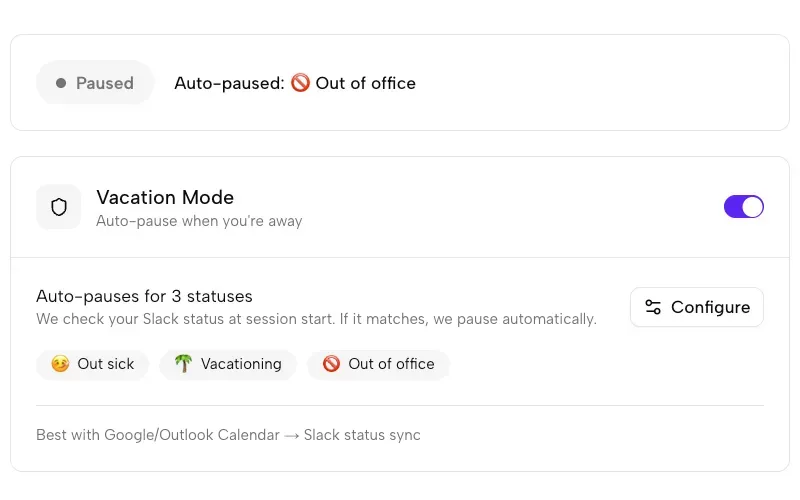Select the Out of office status chip
Screen dimensions: 800x500
pyautogui.click(x=378, y=364)
